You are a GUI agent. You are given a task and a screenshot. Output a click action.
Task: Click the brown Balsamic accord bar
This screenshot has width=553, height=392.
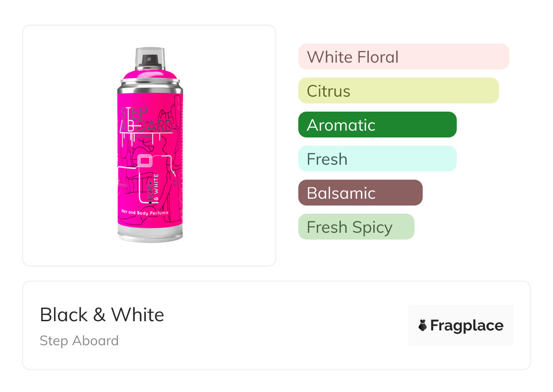tap(360, 193)
